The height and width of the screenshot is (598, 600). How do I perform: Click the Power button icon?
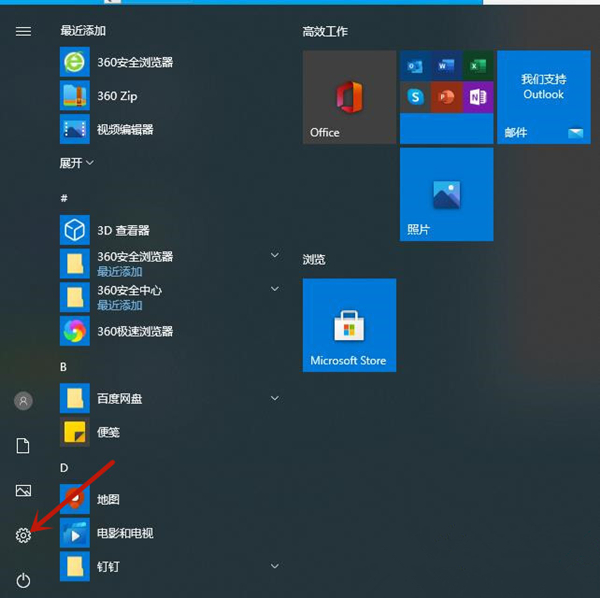[23, 580]
